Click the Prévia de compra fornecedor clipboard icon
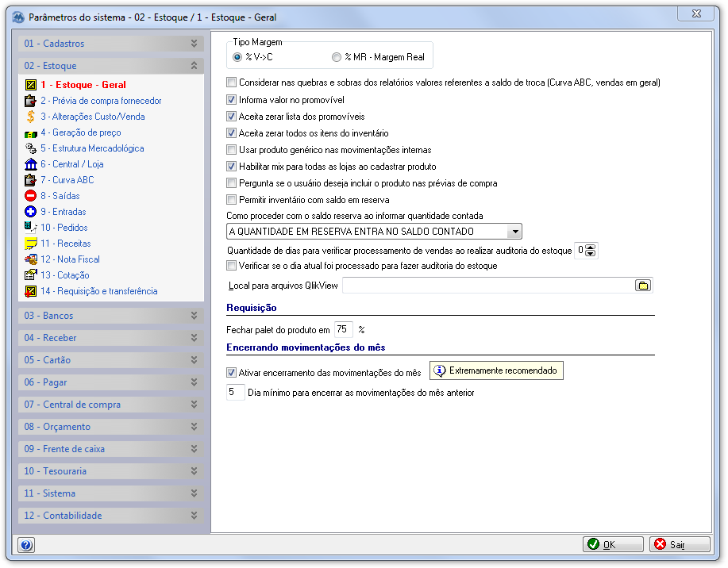 coord(31,101)
